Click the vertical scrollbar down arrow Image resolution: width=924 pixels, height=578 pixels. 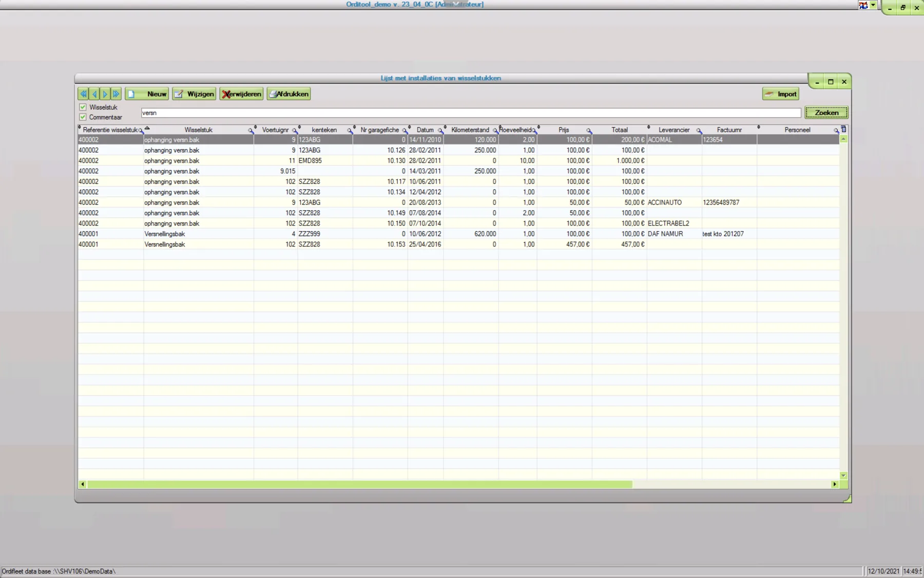pos(843,475)
